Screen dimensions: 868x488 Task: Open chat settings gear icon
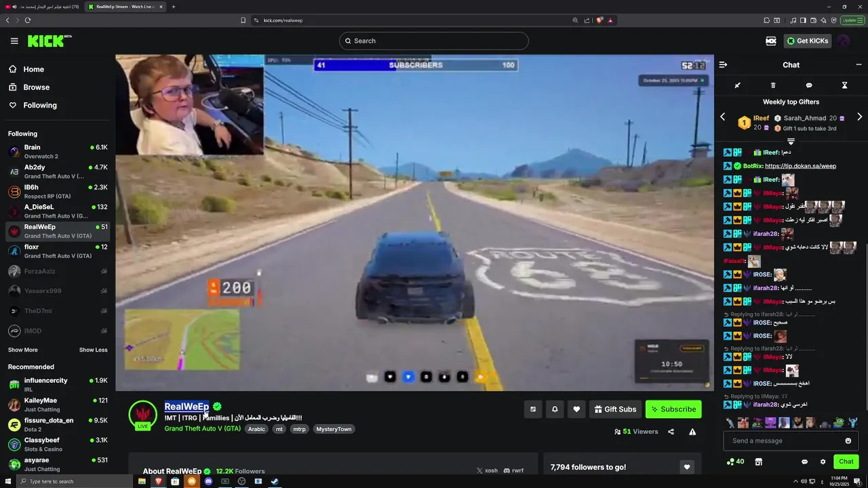point(823,462)
